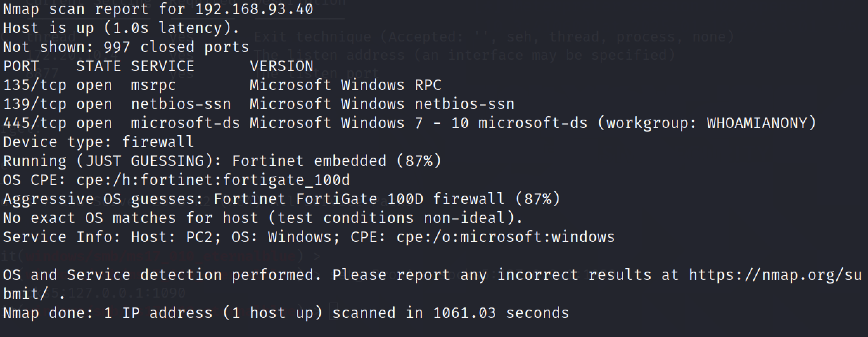Image resolution: width=868 pixels, height=337 pixels.
Task: Click the scan time 1061.03 seconds
Action: (501, 313)
